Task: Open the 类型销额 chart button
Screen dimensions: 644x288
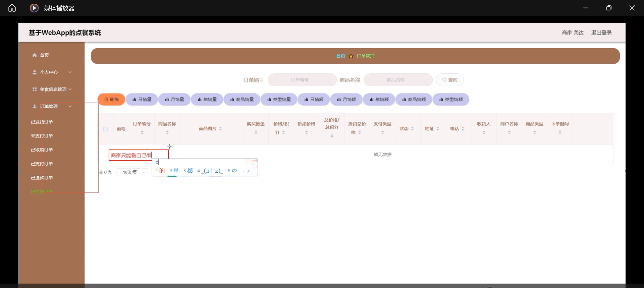Action: 451,100
